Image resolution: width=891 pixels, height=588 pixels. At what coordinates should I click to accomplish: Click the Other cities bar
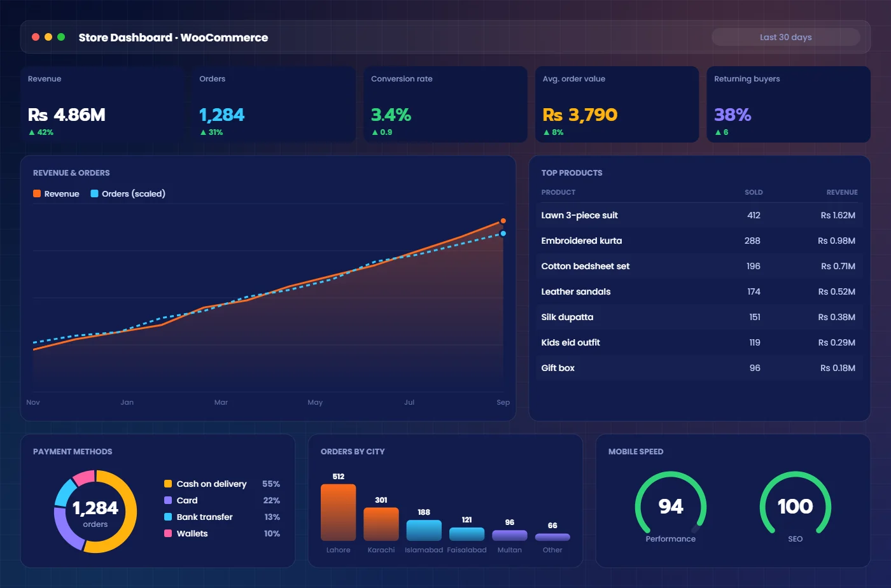(552, 537)
